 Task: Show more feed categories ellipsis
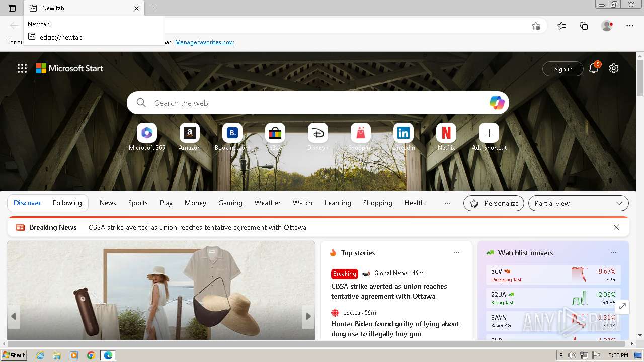click(x=447, y=203)
